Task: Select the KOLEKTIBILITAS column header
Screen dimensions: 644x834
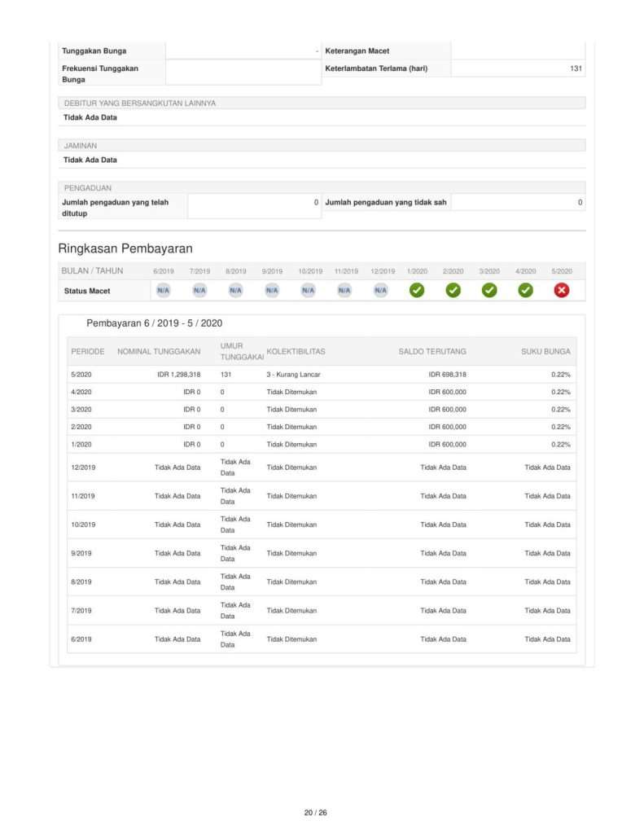Action: (x=296, y=352)
